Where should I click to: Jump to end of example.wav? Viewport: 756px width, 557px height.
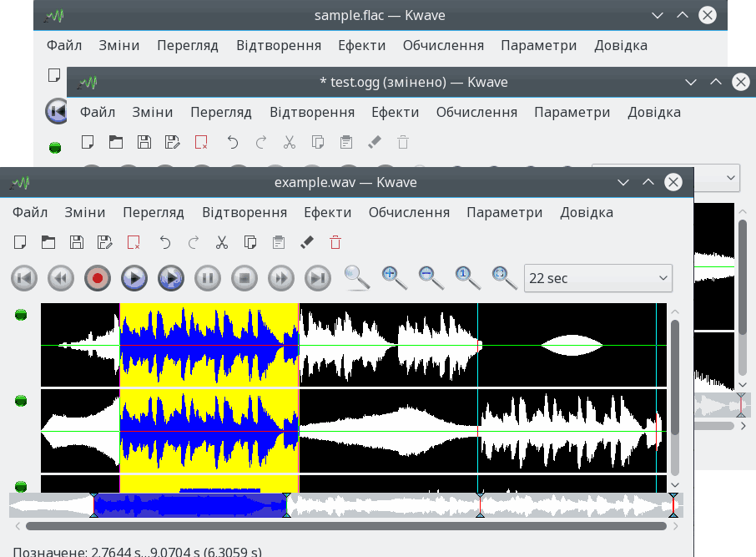(318, 278)
